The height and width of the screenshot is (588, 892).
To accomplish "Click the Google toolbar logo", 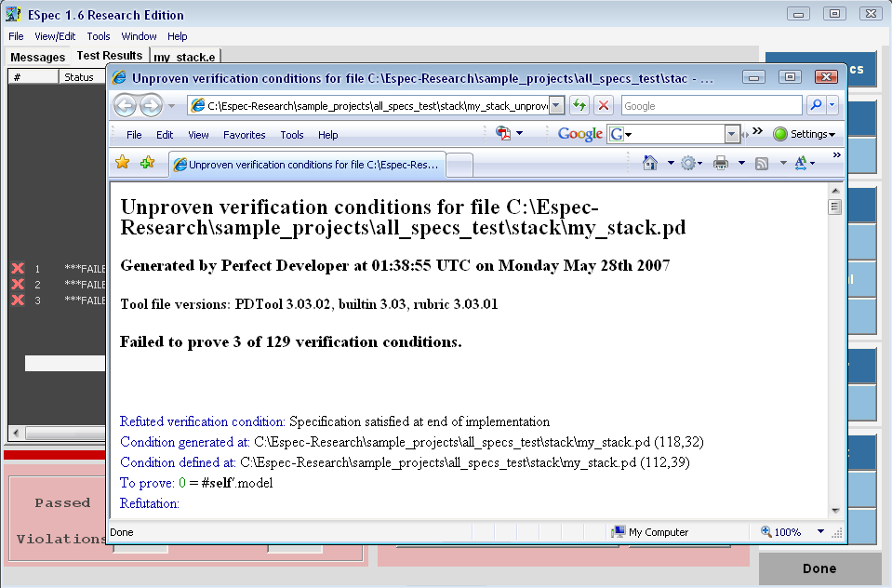I will (579, 134).
